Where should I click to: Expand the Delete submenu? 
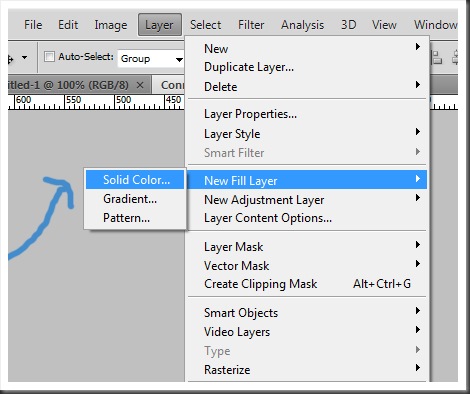[307, 87]
